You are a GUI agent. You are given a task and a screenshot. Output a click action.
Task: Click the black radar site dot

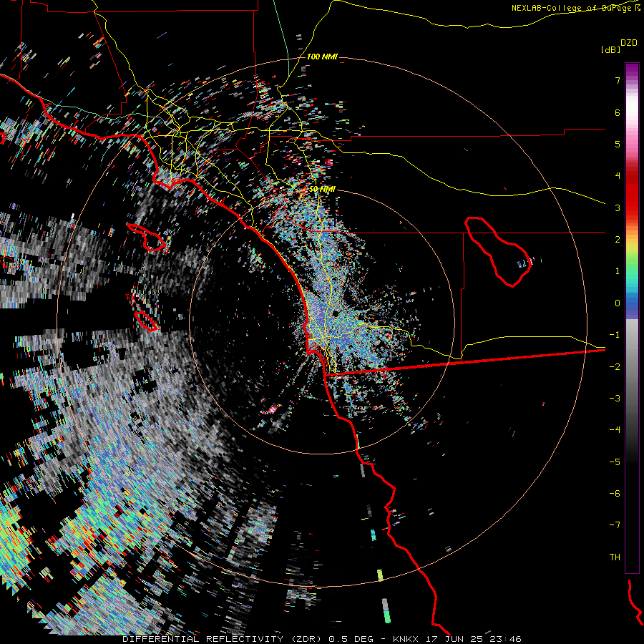coord(336,314)
